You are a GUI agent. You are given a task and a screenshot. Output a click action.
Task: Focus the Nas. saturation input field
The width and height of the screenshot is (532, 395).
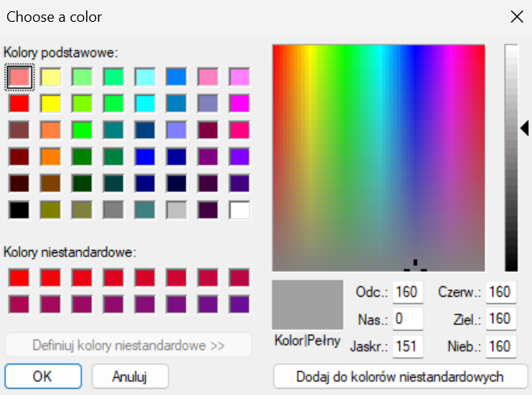408,319
